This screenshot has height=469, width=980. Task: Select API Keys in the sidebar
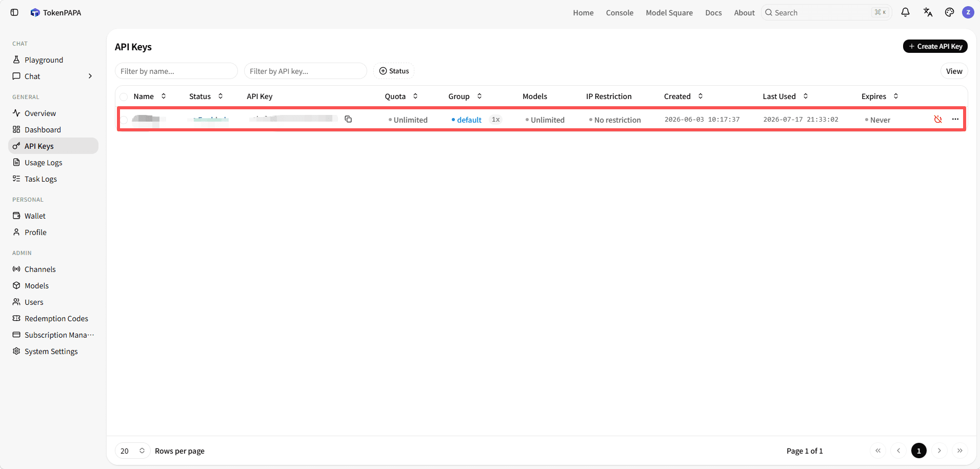(x=53, y=146)
